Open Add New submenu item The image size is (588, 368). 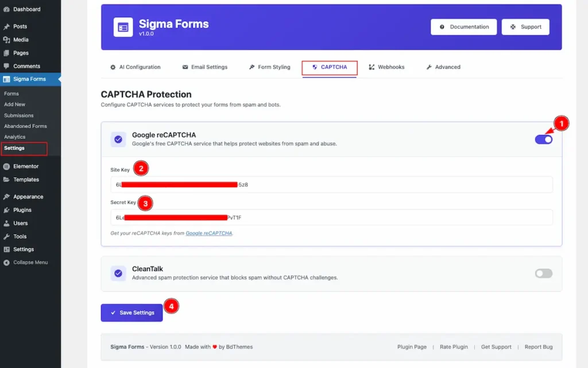pyautogui.click(x=14, y=105)
